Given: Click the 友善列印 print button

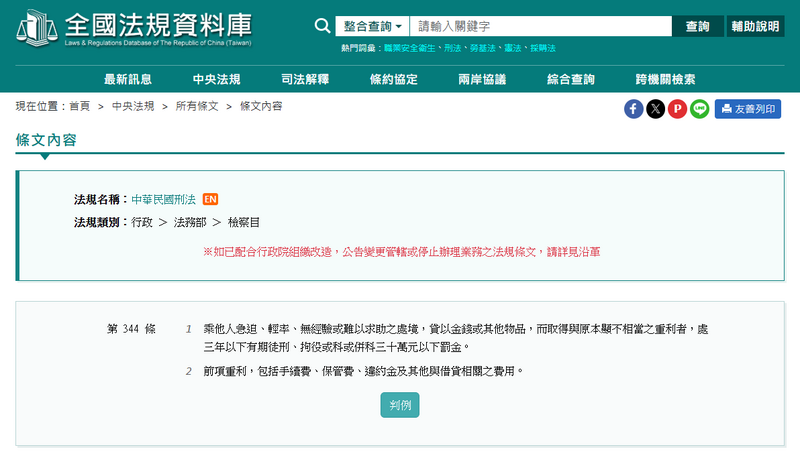Looking at the screenshot, I should tap(747, 109).
